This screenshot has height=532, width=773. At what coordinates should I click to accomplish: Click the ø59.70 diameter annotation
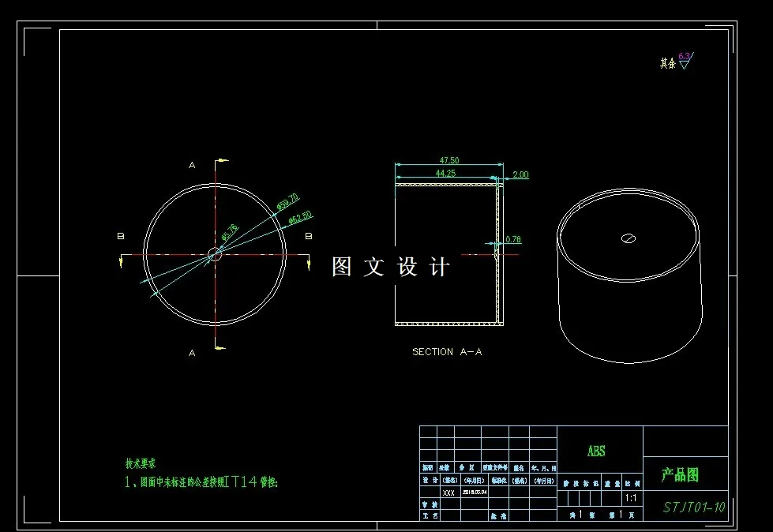click(x=287, y=201)
